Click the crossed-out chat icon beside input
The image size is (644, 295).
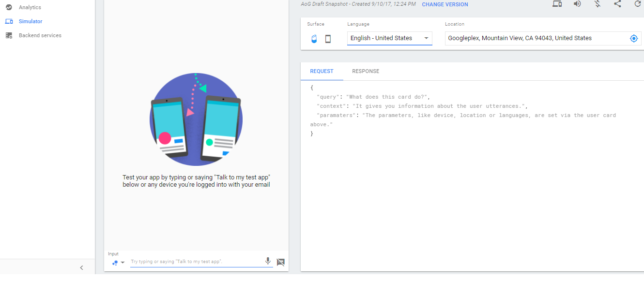pyautogui.click(x=281, y=262)
